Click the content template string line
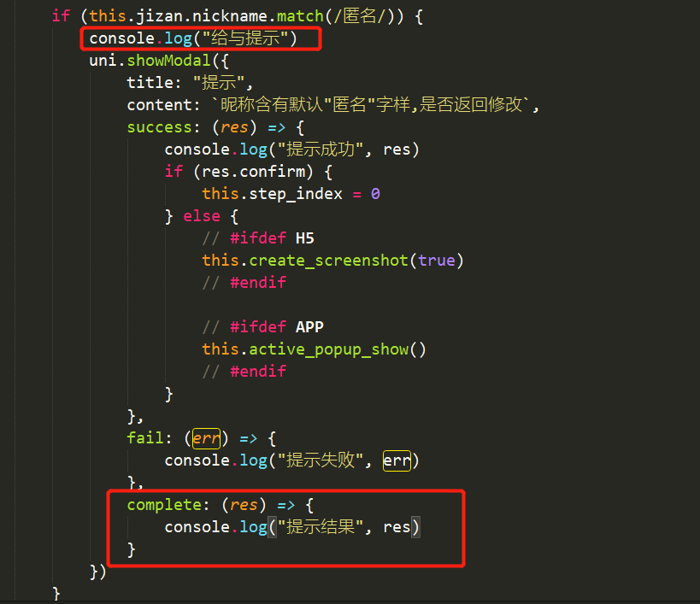 pyautogui.click(x=333, y=105)
